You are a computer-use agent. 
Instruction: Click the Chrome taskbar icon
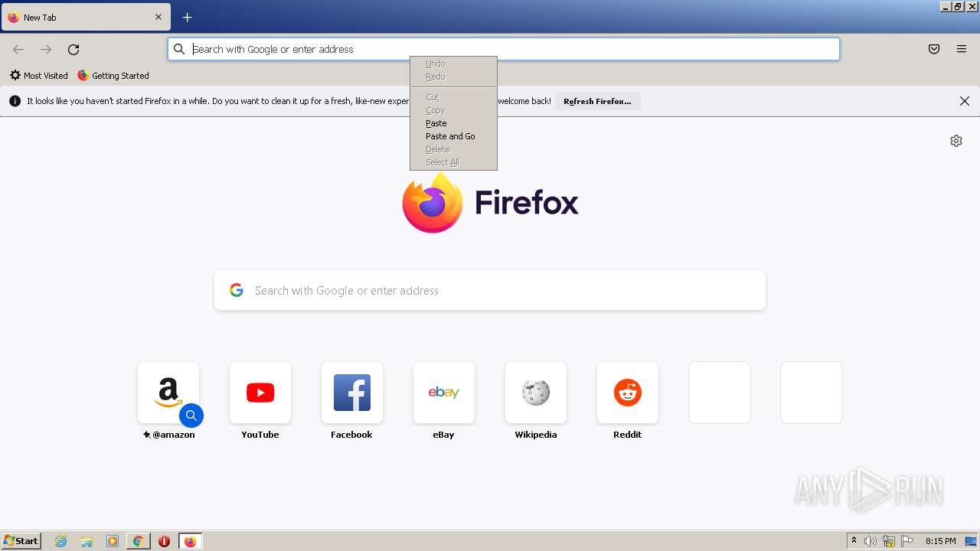pos(138,541)
